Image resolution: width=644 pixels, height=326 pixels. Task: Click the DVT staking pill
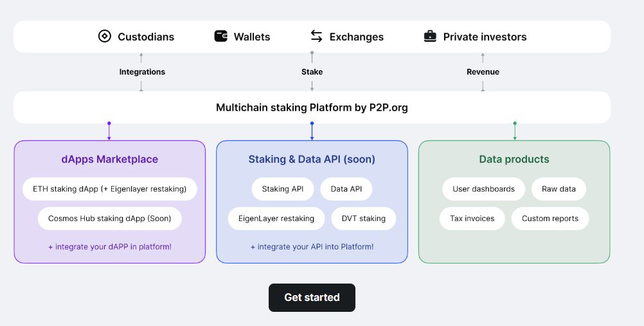[364, 218]
